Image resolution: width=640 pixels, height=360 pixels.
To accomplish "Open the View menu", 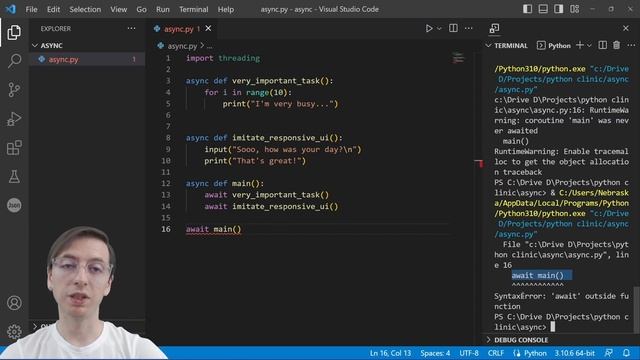I will [118, 9].
